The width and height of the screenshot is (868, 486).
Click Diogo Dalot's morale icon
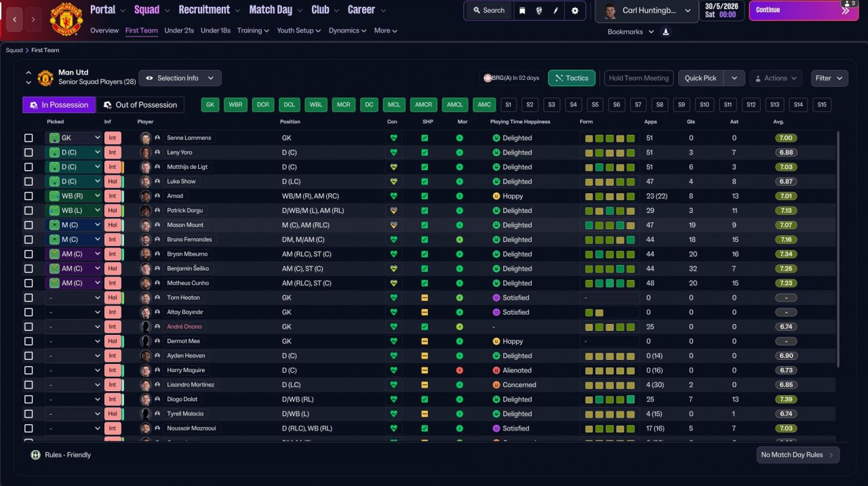460,399
